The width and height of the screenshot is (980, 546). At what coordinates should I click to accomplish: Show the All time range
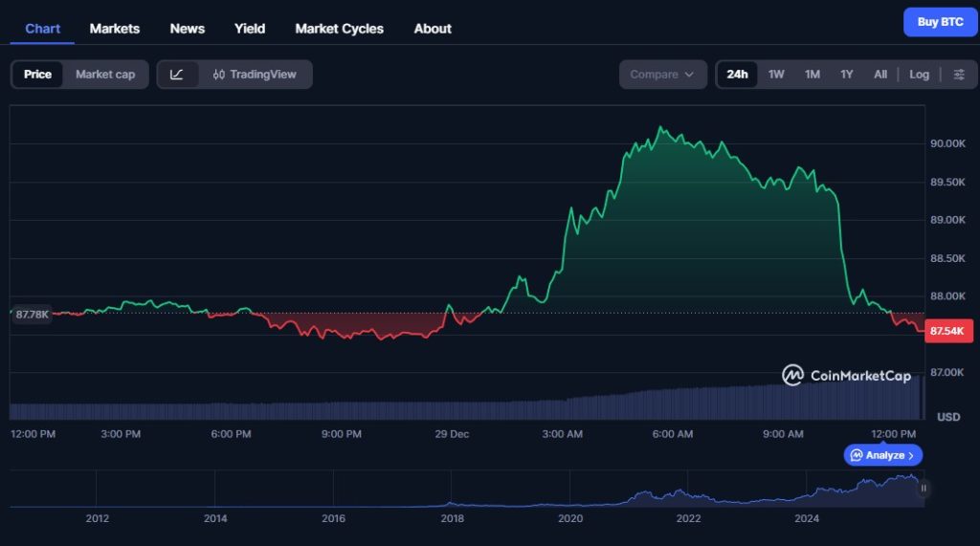[x=880, y=75]
